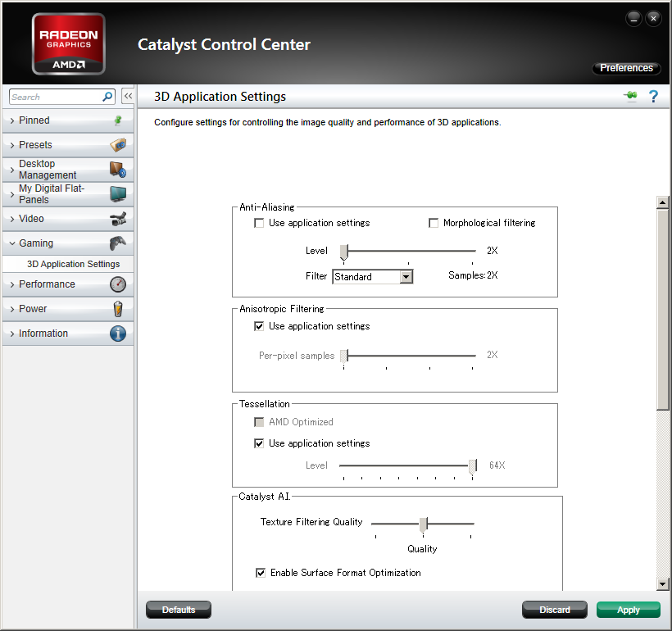Click the Tessellation Level slider thumb
This screenshot has height=631, width=672.
click(473, 466)
